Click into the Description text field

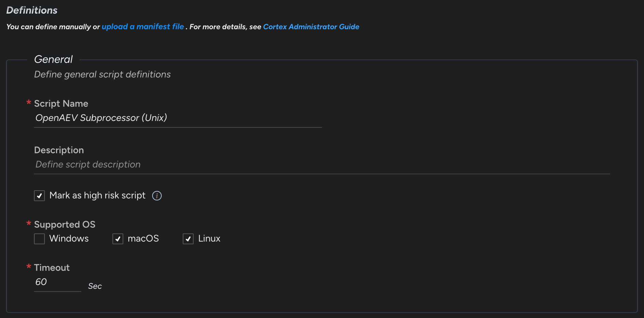click(322, 164)
